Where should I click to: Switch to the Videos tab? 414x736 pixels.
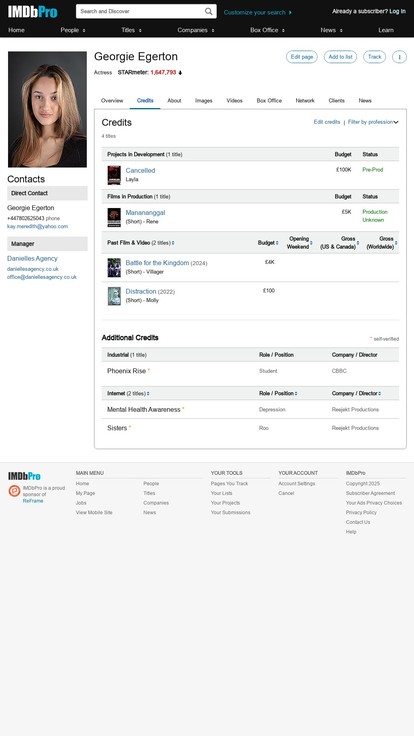coord(235,100)
